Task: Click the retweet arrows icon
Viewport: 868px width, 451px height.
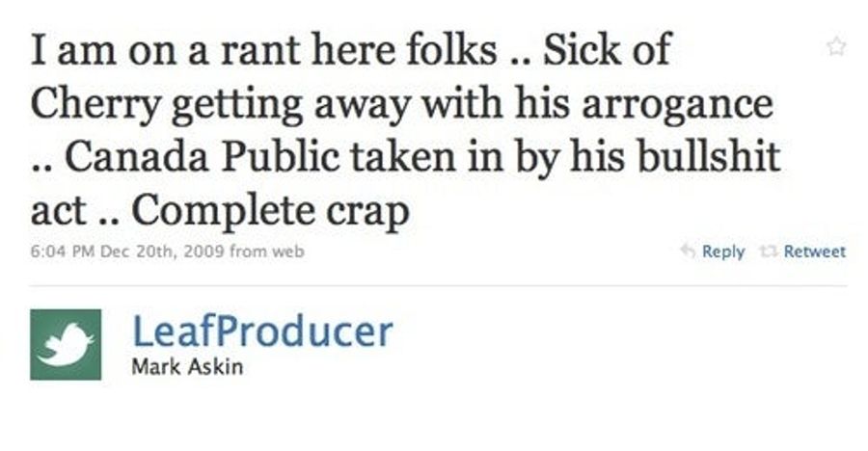Action: pos(768,252)
